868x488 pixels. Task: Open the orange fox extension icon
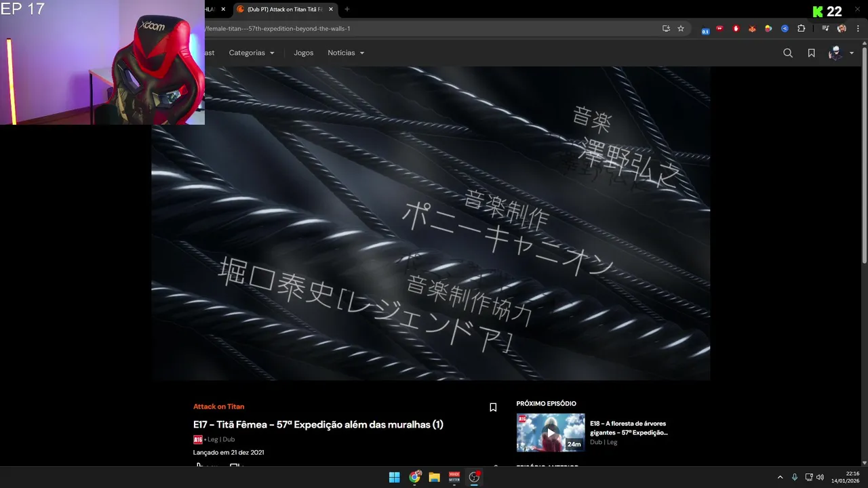tap(752, 28)
